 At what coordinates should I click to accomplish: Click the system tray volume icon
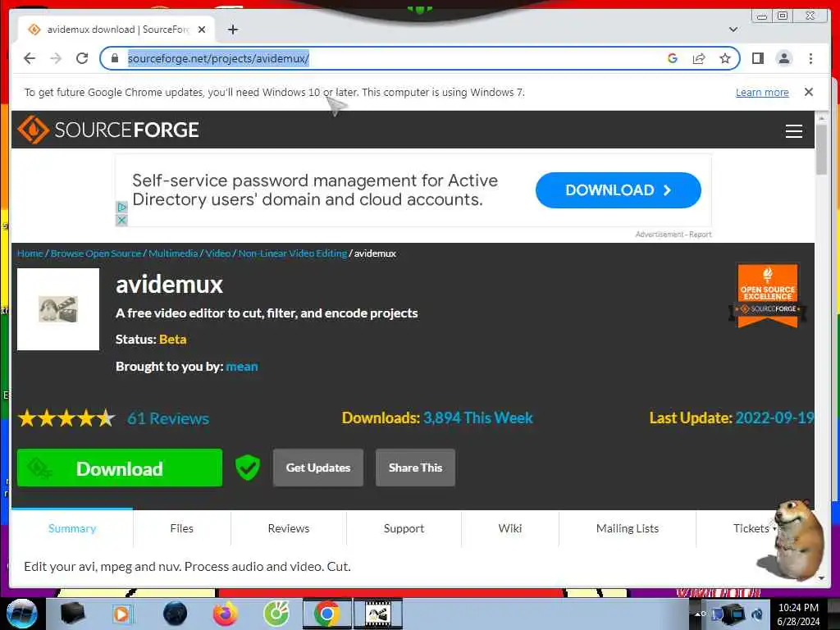click(x=756, y=614)
